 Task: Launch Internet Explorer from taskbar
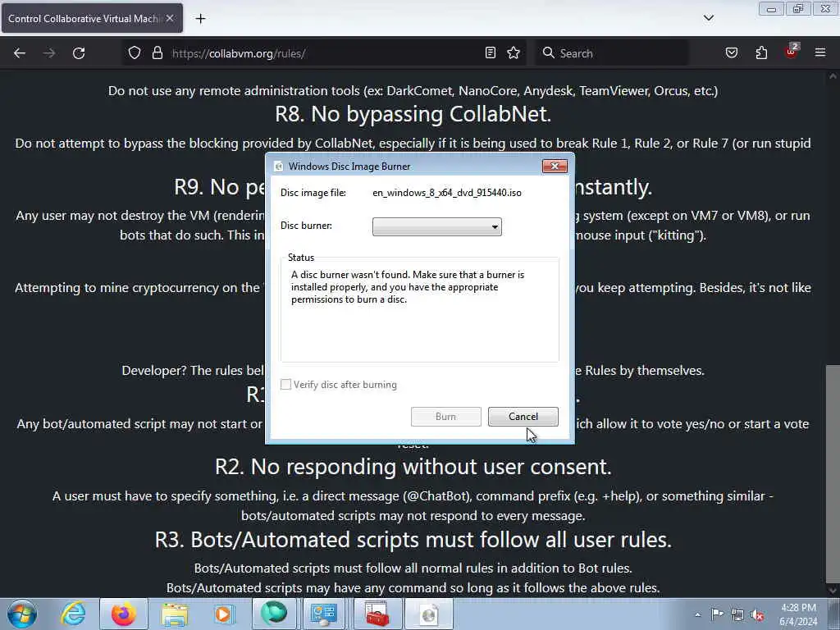point(73,614)
